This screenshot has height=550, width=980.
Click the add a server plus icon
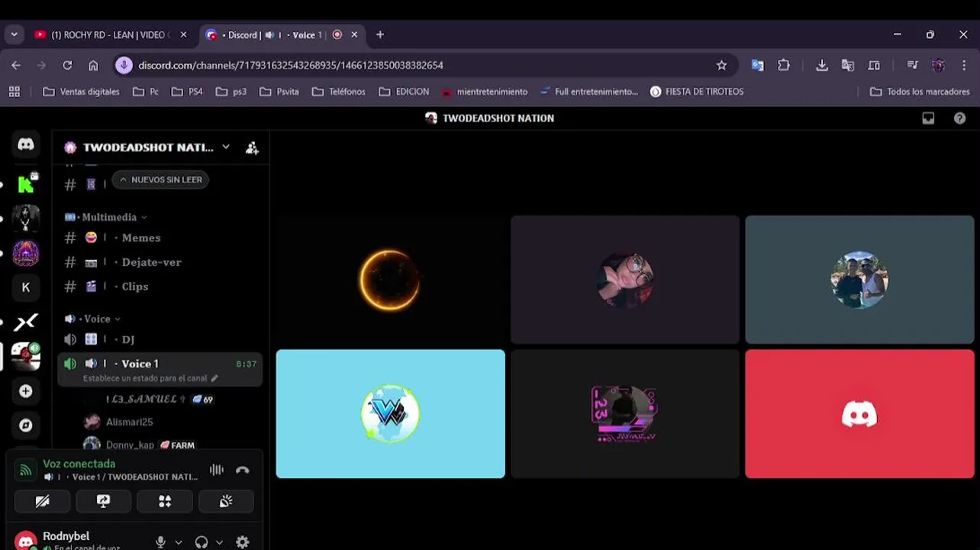tap(26, 391)
